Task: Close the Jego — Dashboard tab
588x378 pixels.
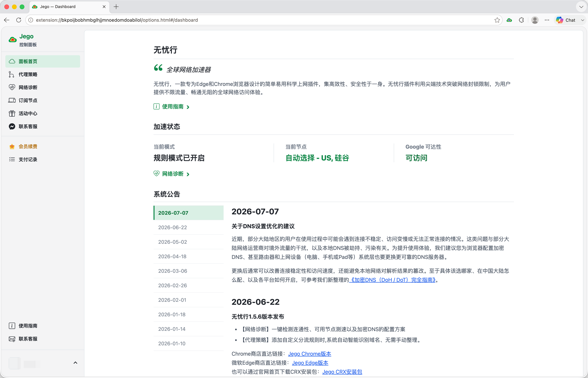Action: point(104,7)
